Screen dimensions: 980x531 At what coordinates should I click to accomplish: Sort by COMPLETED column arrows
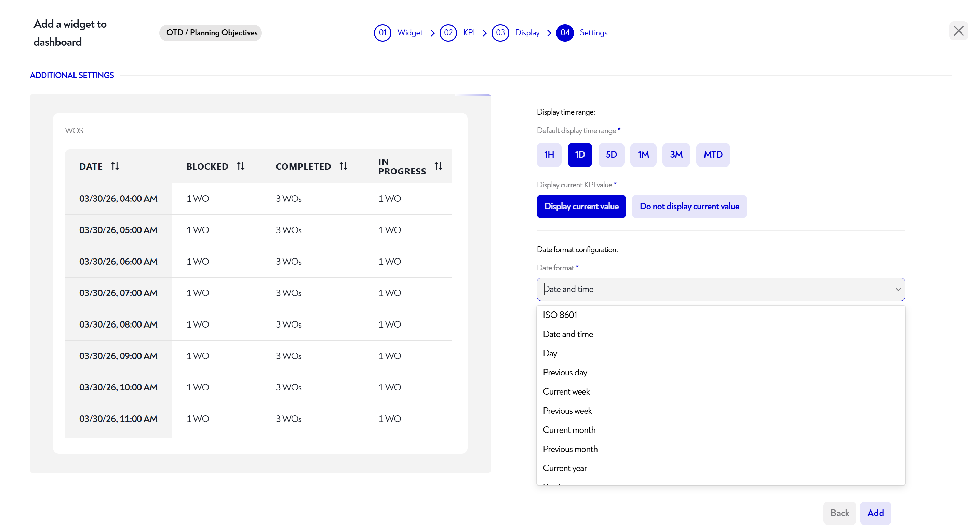343,166
